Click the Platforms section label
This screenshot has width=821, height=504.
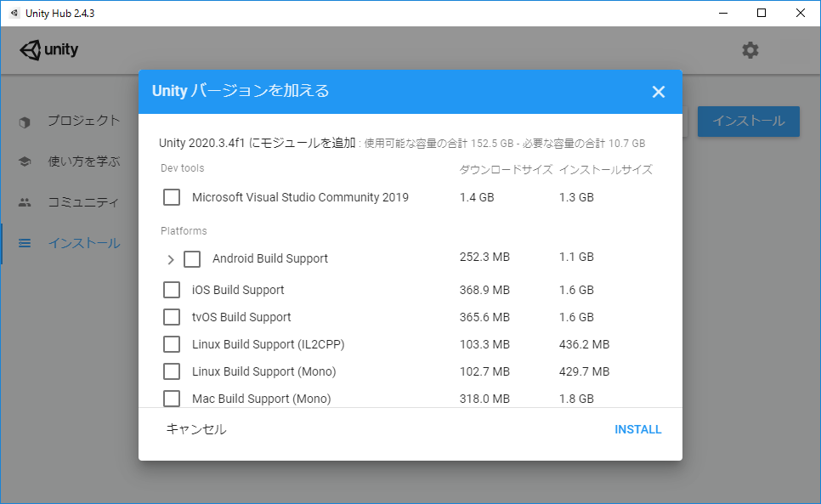184,231
